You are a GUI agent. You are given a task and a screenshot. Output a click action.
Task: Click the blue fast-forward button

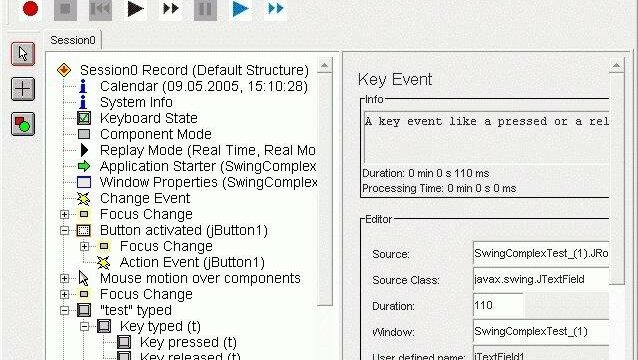coord(275,9)
